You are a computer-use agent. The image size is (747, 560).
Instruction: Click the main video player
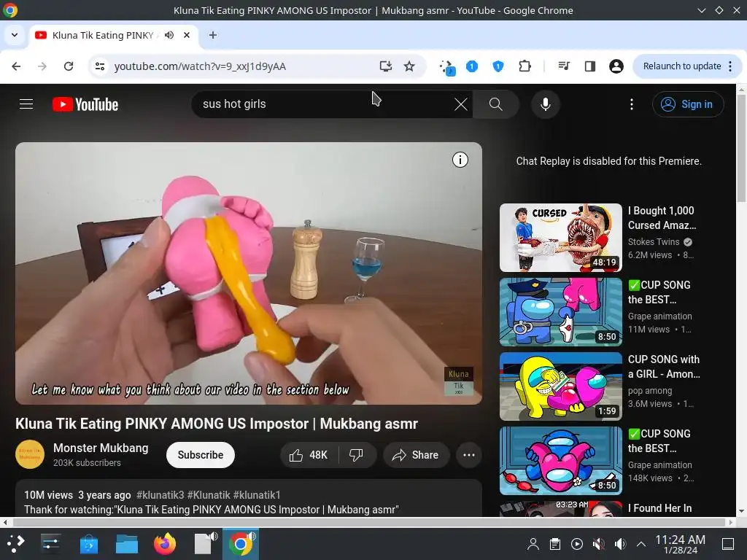click(x=249, y=273)
